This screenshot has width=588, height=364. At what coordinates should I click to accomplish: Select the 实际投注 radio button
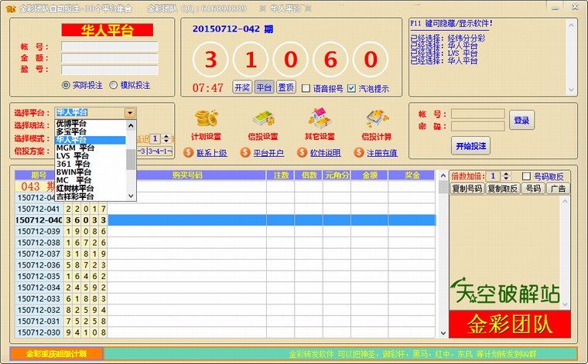[66, 86]
